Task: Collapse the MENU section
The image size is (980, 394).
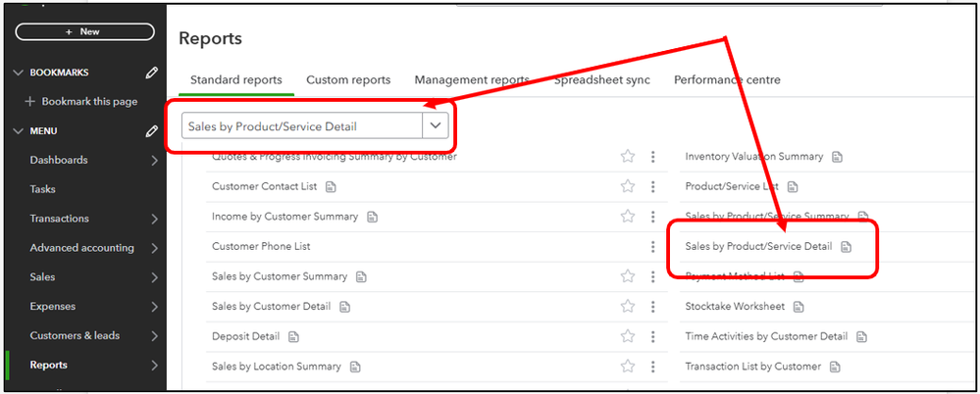Action: pyautogui.click(x=18, y=131)
